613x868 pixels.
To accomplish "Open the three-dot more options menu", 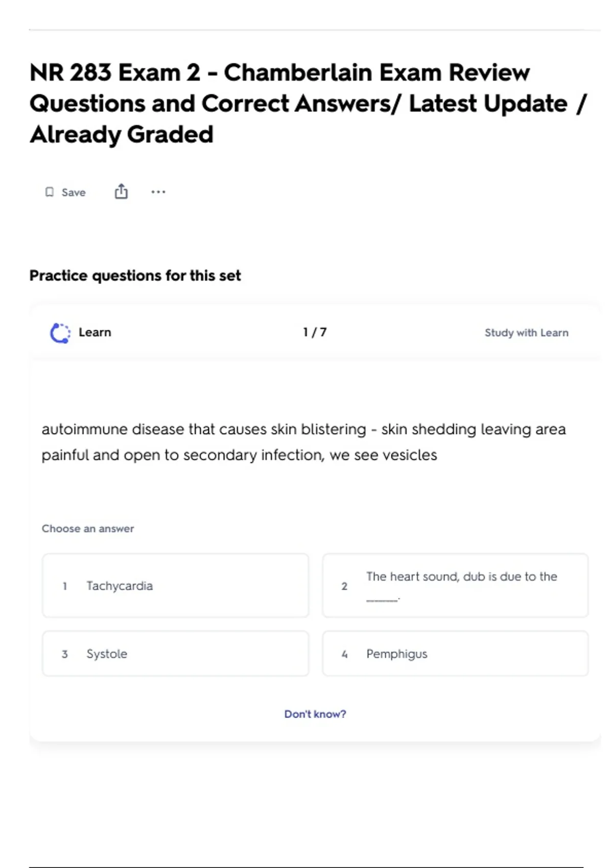I will 158,192.
